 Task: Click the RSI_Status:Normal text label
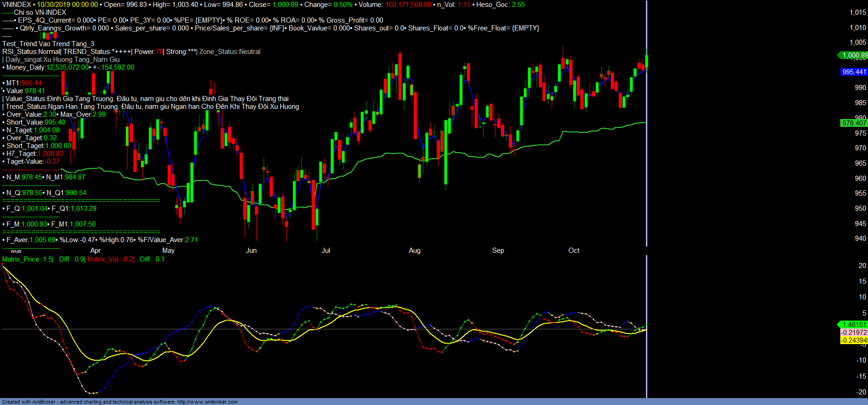[31, 52]
